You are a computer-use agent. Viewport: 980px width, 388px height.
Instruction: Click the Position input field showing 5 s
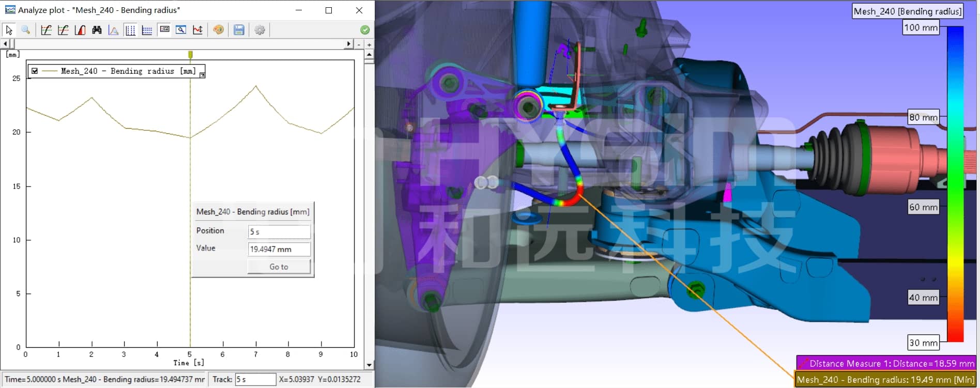[x=279, y=231]
